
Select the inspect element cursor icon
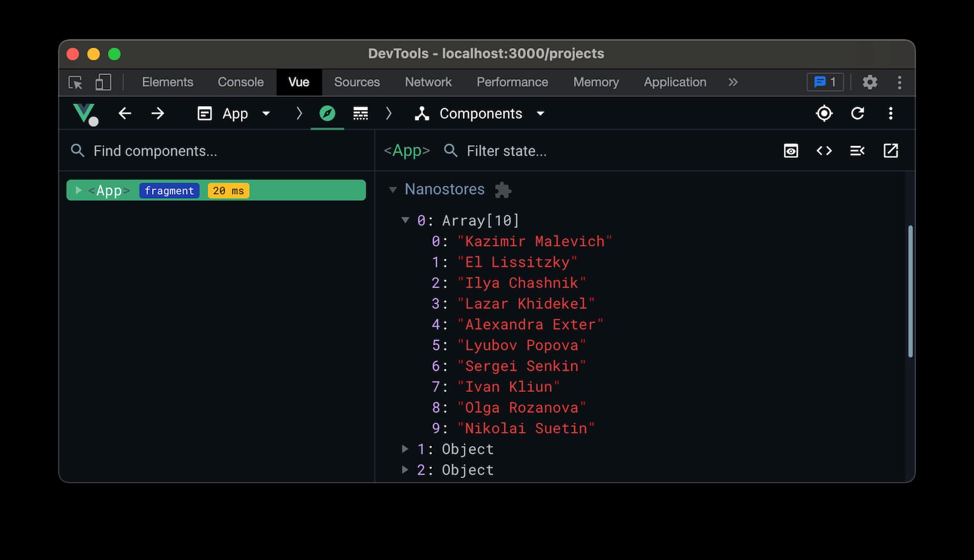(x=76, y=82)
